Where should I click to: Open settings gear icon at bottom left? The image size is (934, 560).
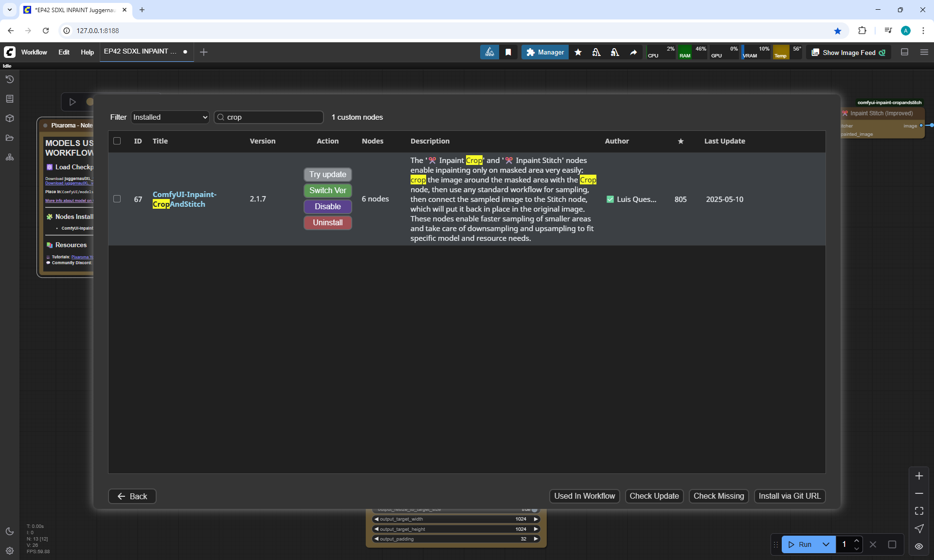[10, 551]
